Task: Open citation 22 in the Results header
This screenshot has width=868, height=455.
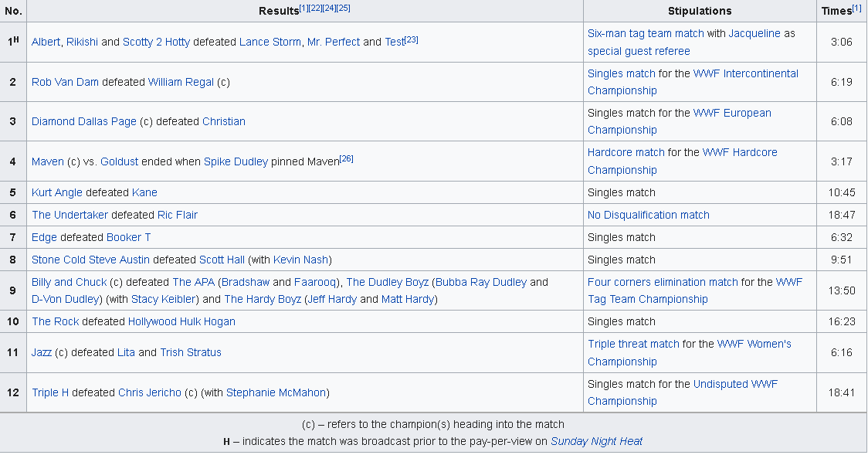Action: click(x=316, y=8)
